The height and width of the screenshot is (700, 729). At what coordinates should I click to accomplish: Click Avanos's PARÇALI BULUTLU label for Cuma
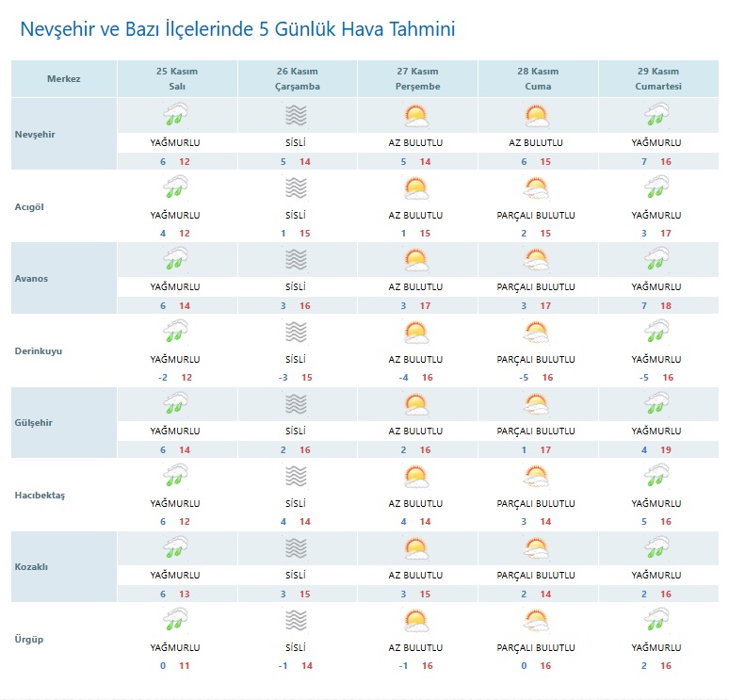click(x=536, y=286)
